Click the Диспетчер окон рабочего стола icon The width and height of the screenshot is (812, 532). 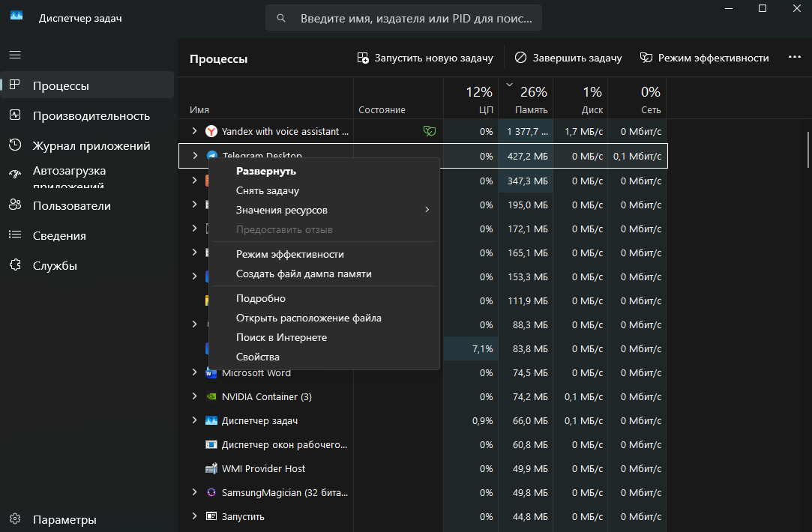[211, 444]
